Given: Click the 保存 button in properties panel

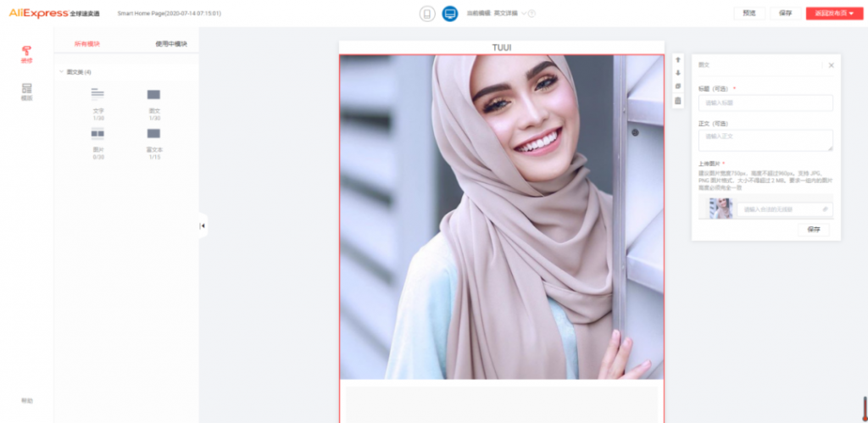Looking at the screenshot, I should tap(814, 230).
